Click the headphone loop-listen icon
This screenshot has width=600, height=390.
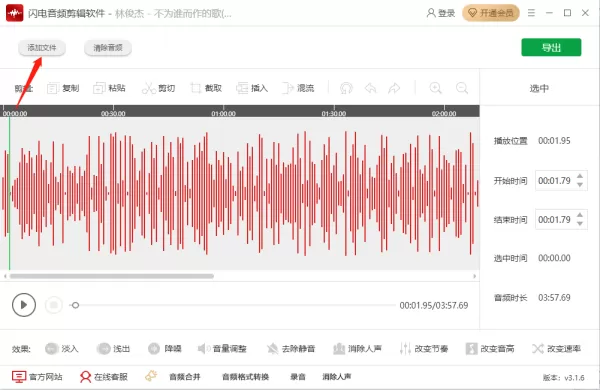346,88
